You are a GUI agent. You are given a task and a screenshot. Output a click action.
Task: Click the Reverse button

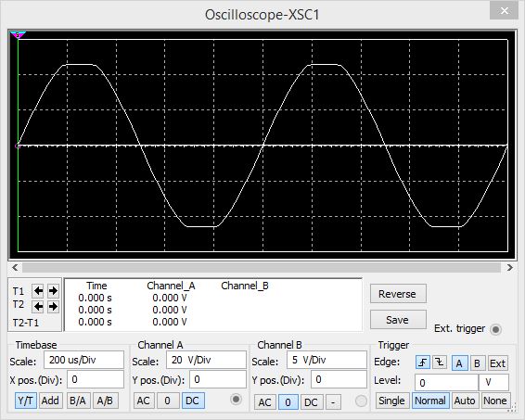click(x=398, y=294)
